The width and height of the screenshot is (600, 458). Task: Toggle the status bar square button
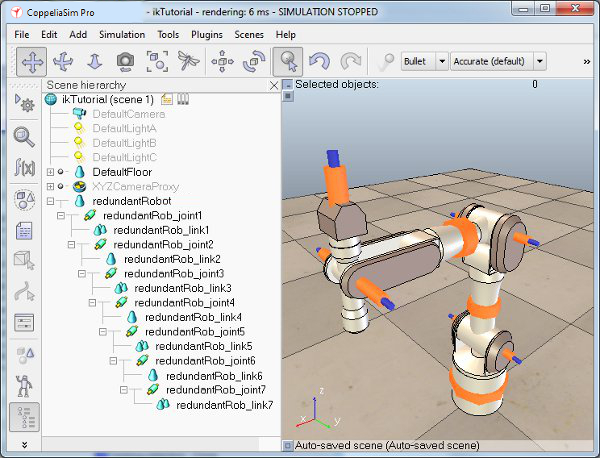pos(287,445)
